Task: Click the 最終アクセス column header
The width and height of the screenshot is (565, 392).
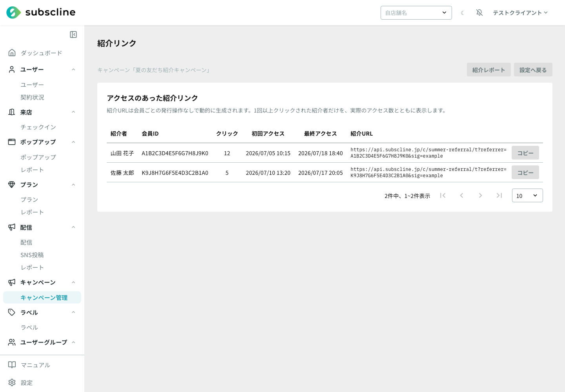Action: 321,134
